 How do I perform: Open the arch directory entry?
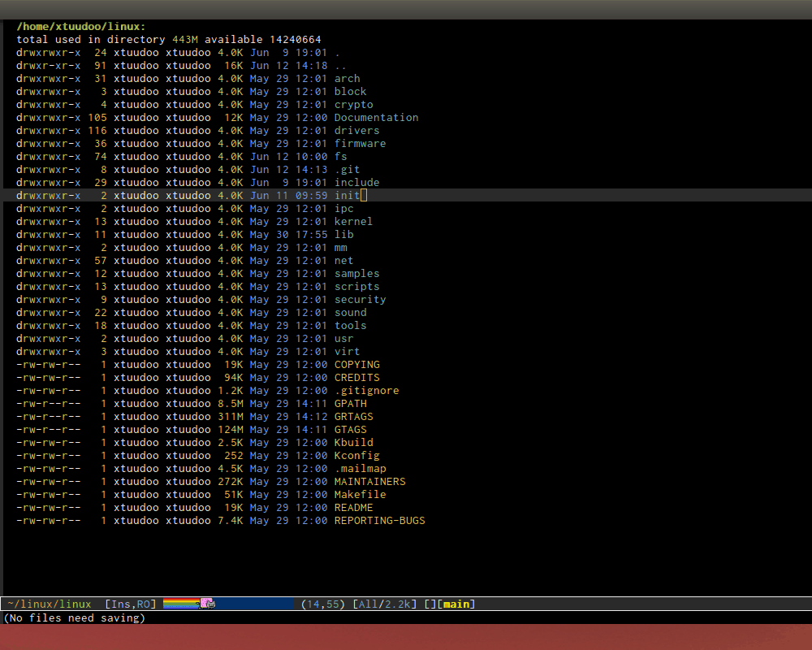point(347,79)
